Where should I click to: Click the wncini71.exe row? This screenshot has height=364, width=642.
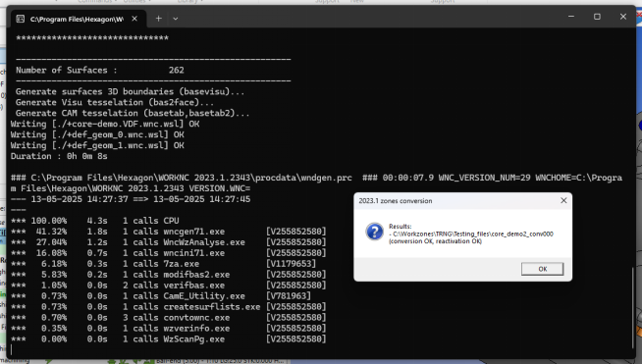point(168,253)
